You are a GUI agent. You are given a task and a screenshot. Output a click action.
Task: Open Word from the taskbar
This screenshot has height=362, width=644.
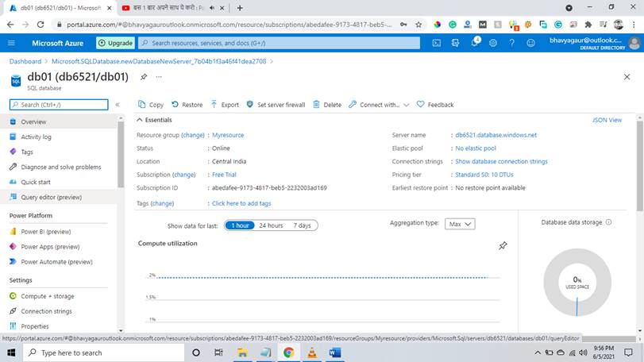(x=335, y=352)
